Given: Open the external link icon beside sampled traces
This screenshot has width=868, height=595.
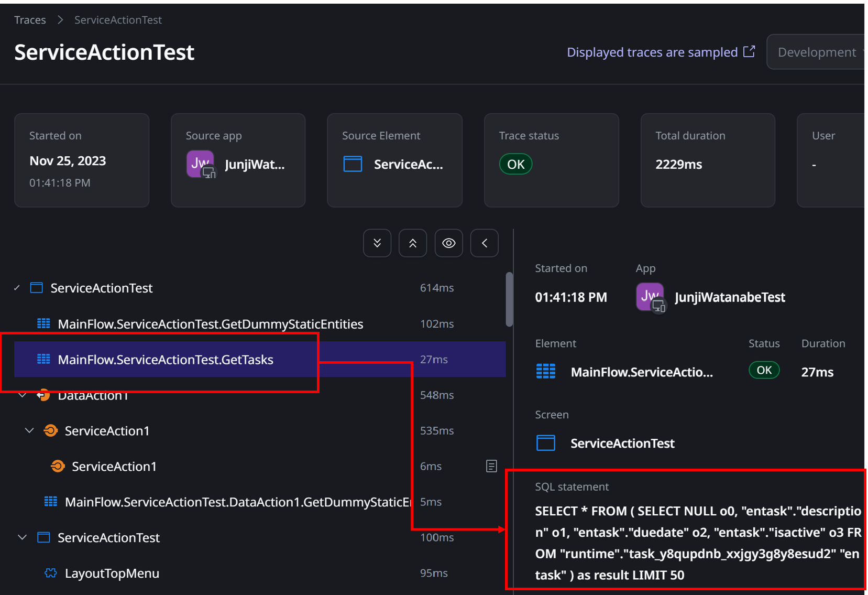Looking at the screenshot, I should [750, 51].
